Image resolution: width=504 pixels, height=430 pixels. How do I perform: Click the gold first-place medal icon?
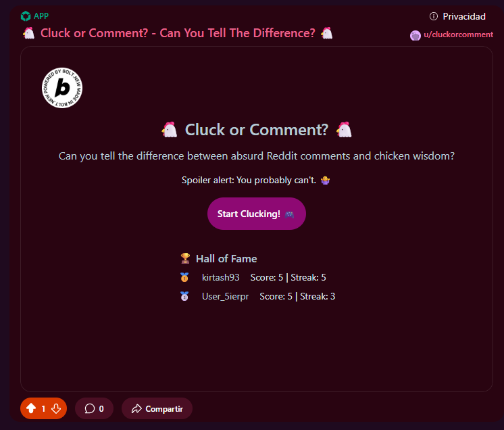point(184,277)
